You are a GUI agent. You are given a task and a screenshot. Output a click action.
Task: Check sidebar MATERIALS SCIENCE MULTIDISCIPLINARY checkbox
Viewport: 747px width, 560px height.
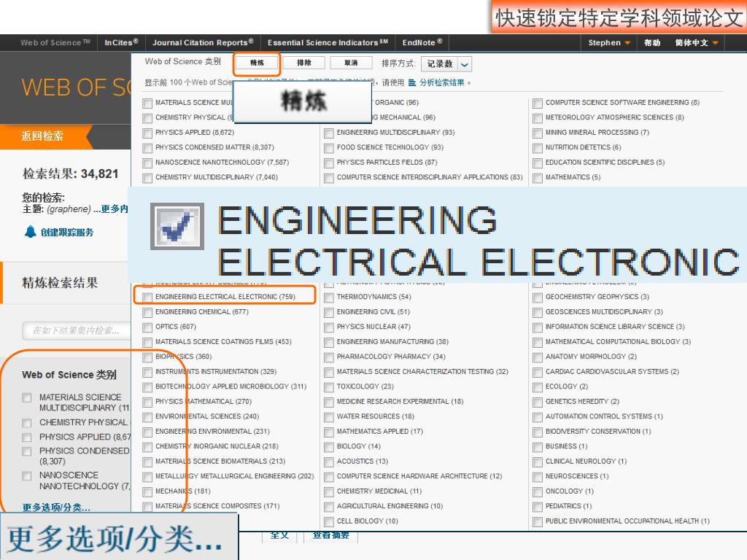point(27,397)
